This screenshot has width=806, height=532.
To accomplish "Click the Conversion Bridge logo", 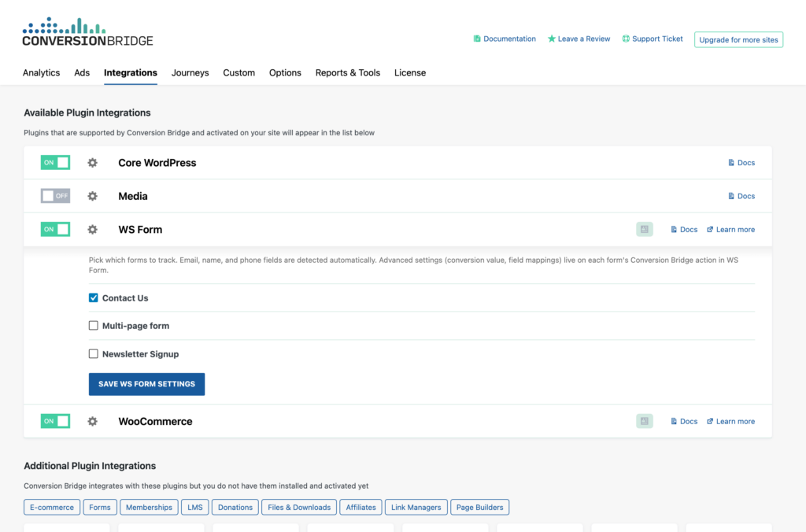I will point(87,31).
